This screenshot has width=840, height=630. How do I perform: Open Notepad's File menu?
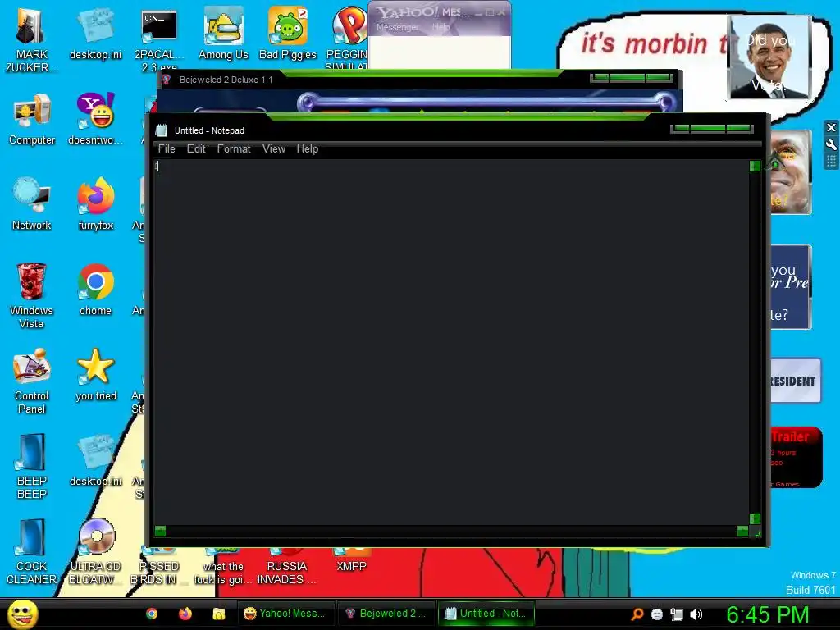(x=167, y=149)
